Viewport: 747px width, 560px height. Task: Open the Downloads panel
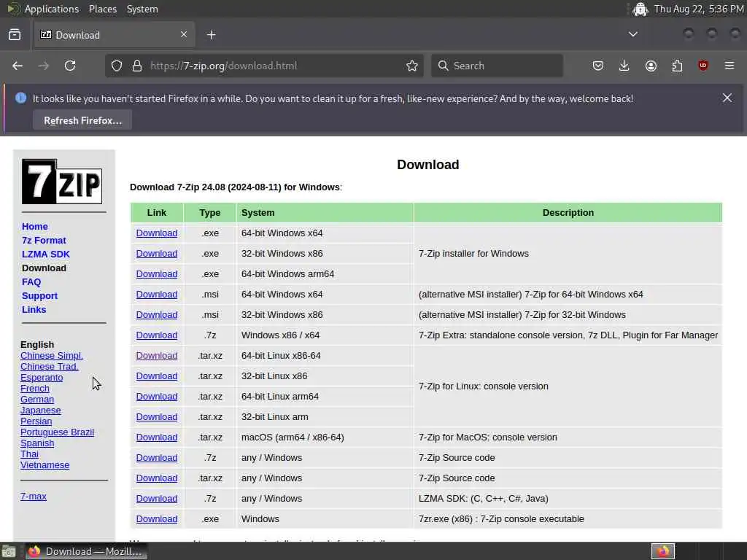click(x=624, y=66)
